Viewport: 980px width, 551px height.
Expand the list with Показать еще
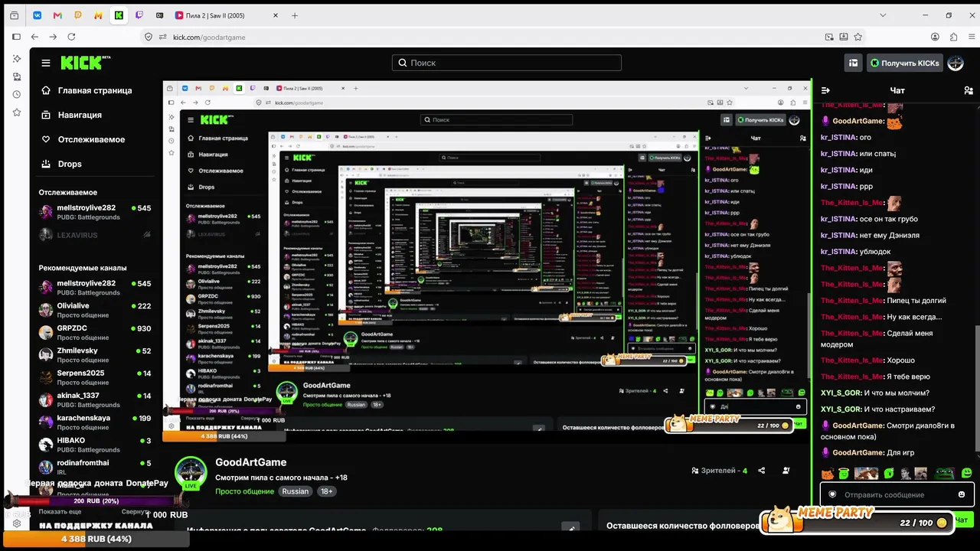pyautogui.click(x=60, y=512)
